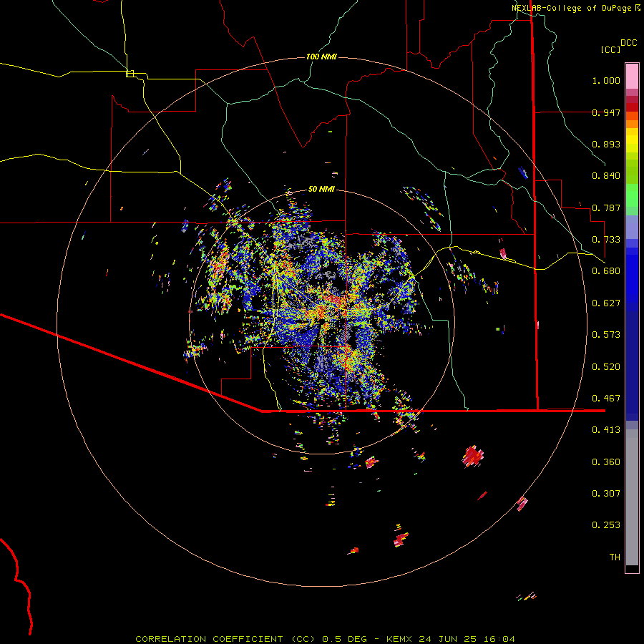This screenshot has width=644, height=644.
Task: Select the 0.467 legend value
Action: point(606,399)
